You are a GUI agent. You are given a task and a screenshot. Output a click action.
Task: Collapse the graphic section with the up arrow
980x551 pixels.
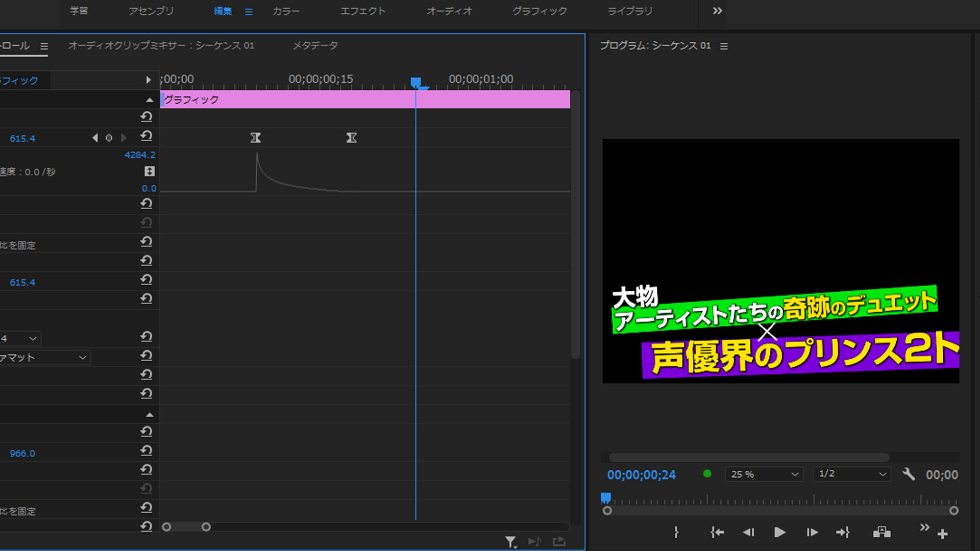(149, 100)
